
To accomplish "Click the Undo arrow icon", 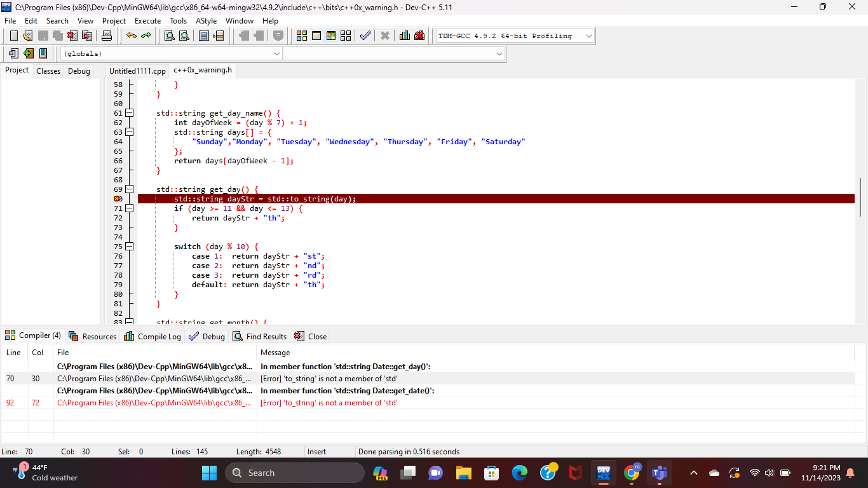I will pos(131,36).
